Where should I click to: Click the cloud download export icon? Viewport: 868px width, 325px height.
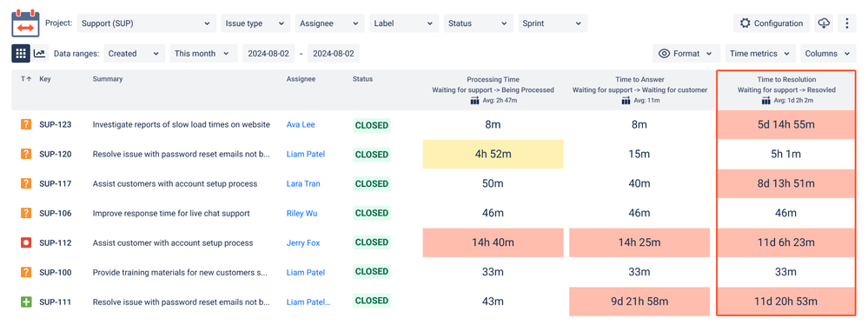[825, 23]
